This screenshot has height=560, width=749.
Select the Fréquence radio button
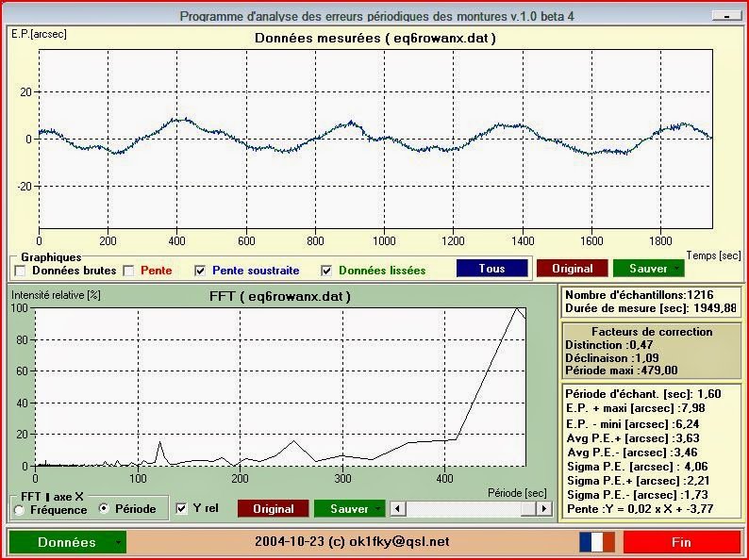[19, 510]
